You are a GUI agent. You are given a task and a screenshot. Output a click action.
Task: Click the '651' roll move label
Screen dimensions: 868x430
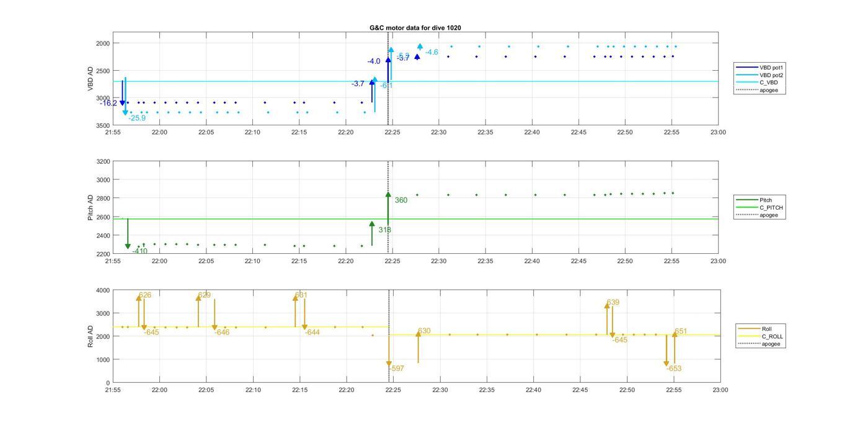point(681,331)
